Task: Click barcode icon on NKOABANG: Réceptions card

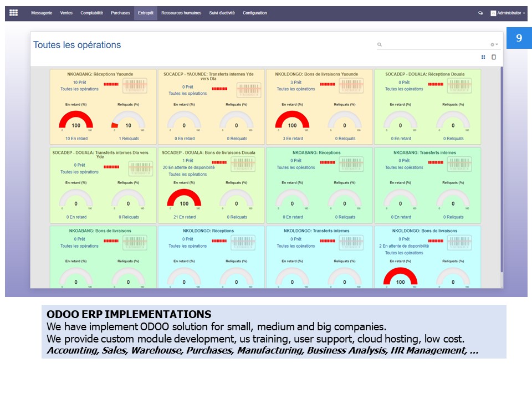Action: pyautogui.click(x=351, y=164)
